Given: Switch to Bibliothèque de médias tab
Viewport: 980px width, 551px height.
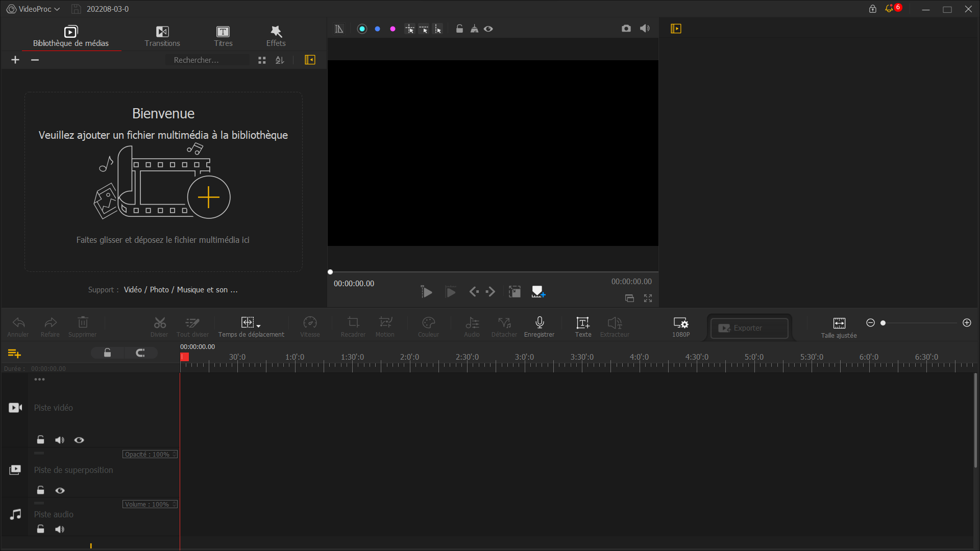Looking at the screenshot, I should tap(71, 36).
